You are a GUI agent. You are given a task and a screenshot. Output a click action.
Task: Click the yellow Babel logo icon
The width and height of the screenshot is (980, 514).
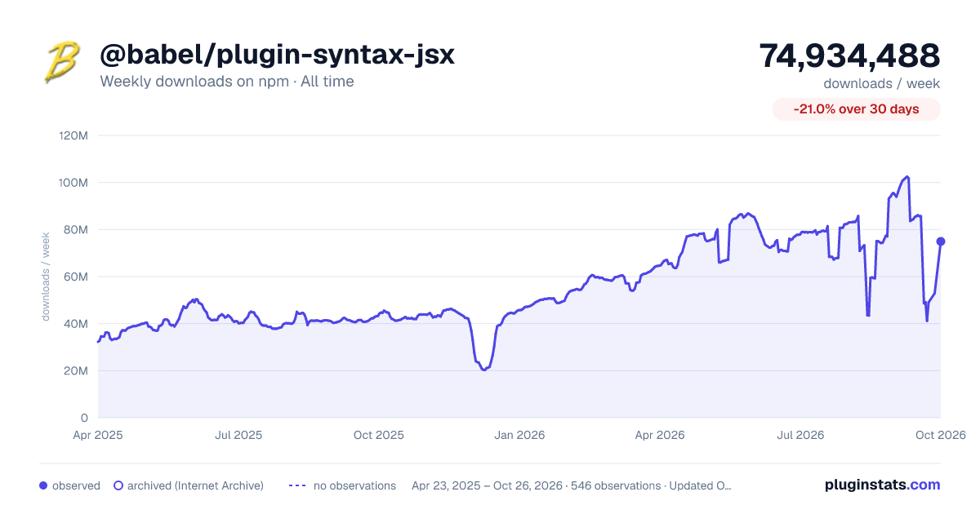tap(63, 64)
